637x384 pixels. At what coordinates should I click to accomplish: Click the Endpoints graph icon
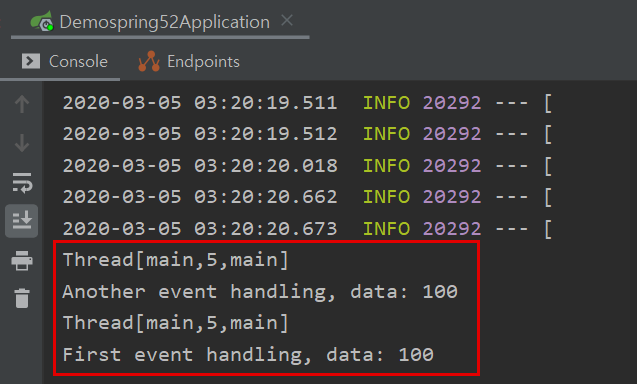click(x=149, y=61)
